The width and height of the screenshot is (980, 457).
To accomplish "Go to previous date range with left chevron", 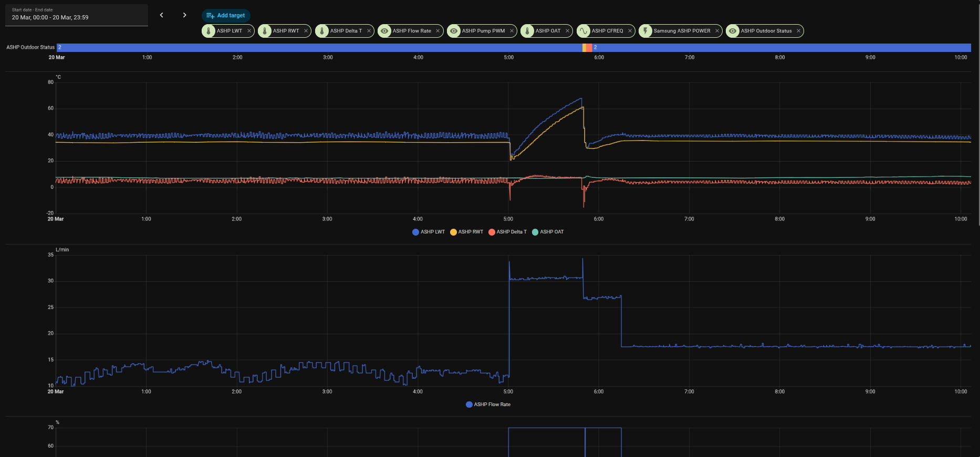I will pyautogui.click(x=162, y=15).
